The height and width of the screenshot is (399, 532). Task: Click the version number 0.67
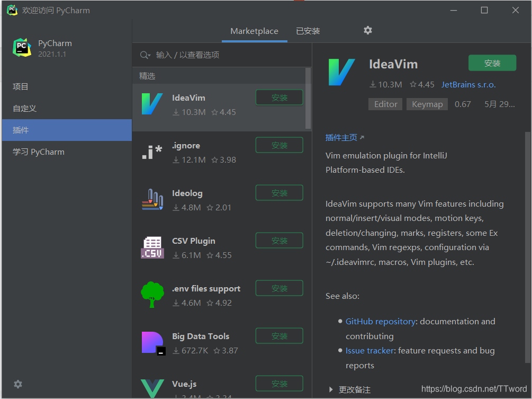(x=463, y=104)
